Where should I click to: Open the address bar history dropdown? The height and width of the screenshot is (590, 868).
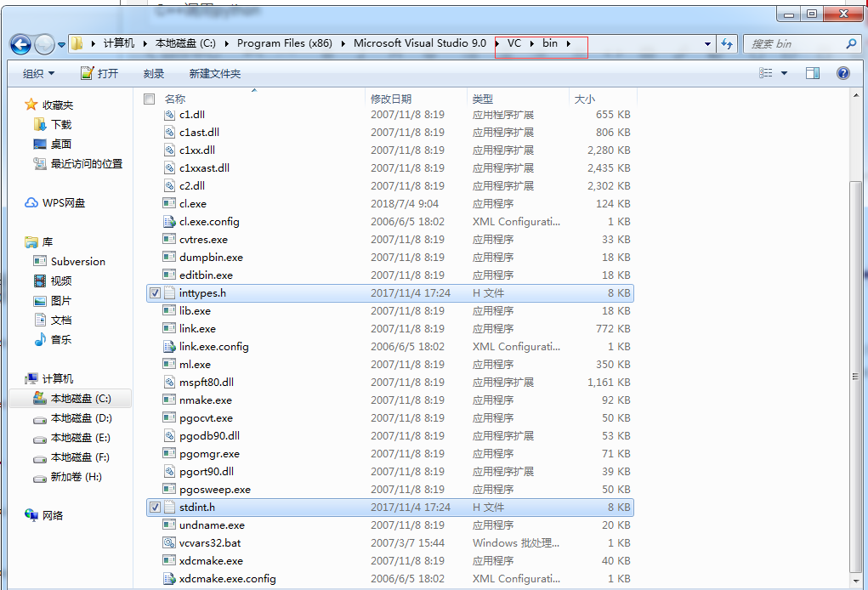coord(707,43)
